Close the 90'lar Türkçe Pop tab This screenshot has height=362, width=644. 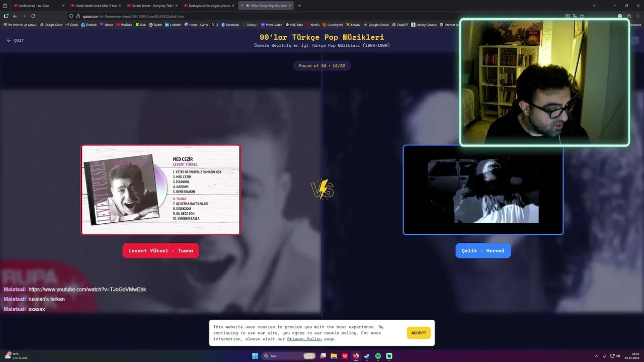point(290,6)
